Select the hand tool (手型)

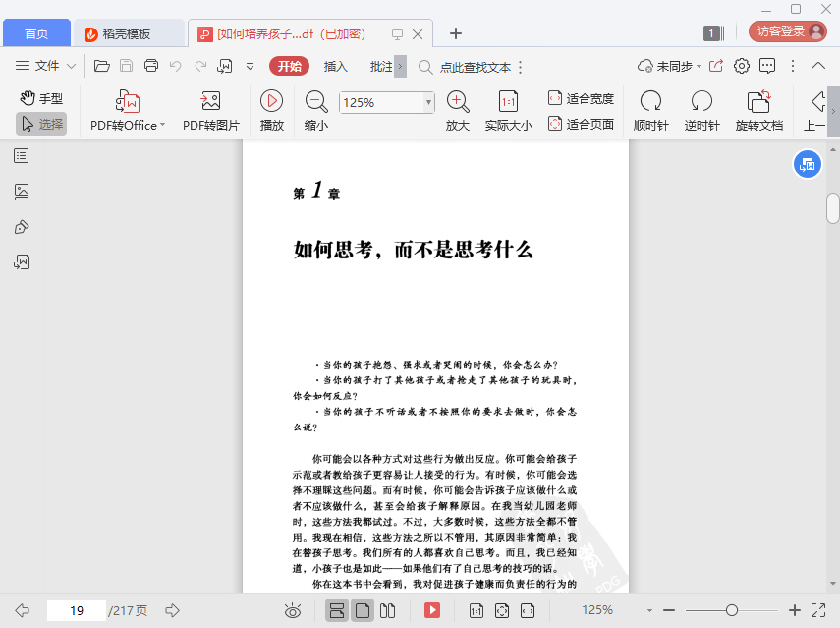point(42,98)
